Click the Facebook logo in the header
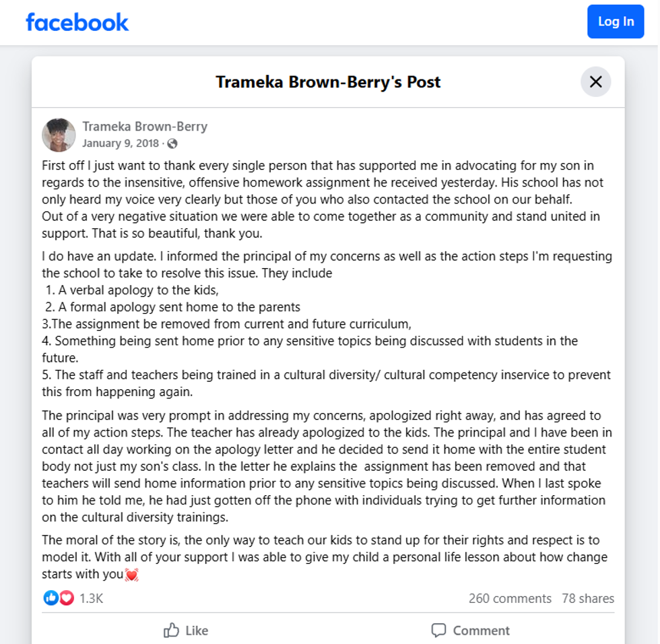This screenshot has height=644, width=660. (x=77, y=22)
